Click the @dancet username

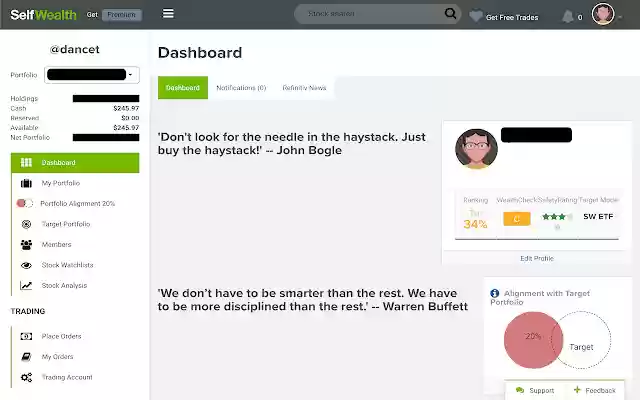74,49
